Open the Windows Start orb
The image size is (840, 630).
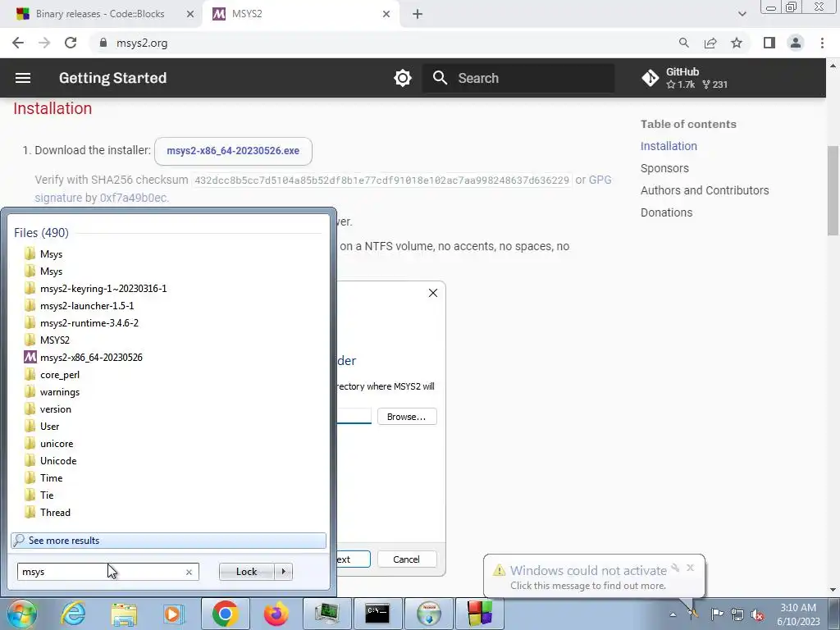[21, 614]
